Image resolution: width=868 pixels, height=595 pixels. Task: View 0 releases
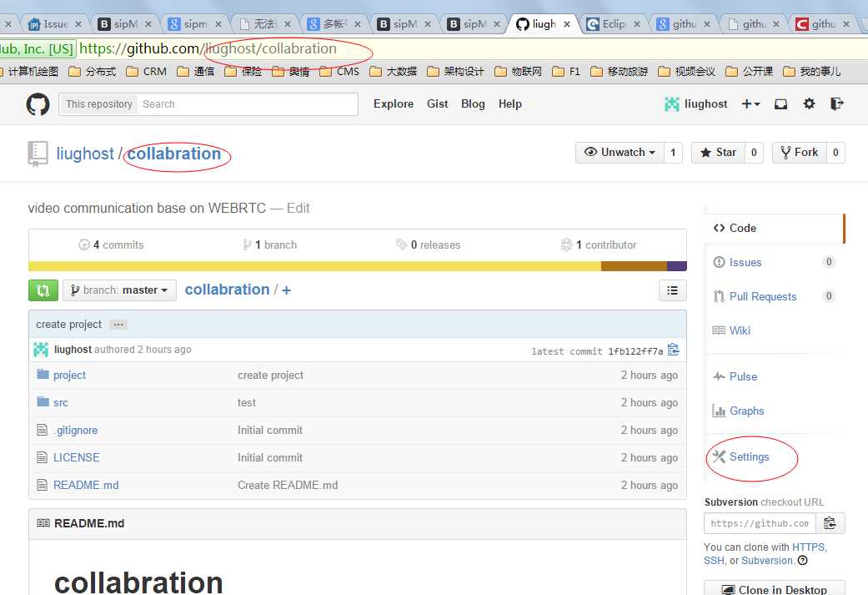428,245
